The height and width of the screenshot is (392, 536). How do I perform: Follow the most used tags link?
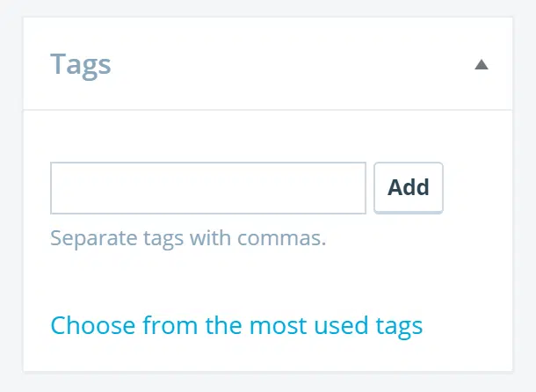[236, 326]
